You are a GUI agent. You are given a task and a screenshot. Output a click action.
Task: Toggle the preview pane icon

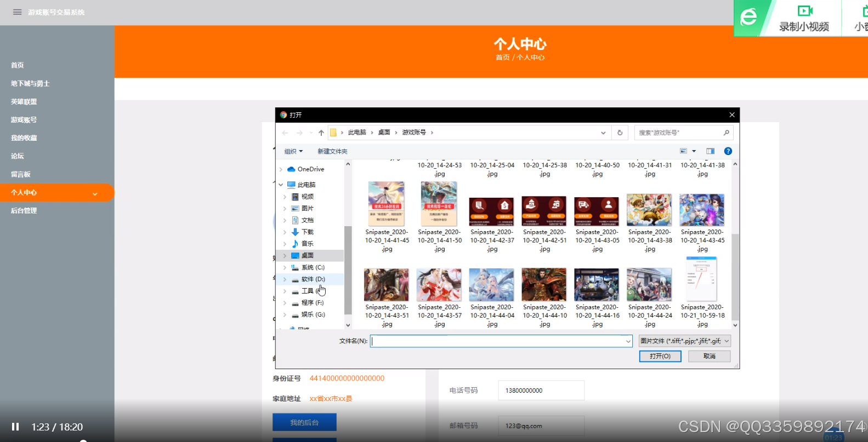pos(711,151)
